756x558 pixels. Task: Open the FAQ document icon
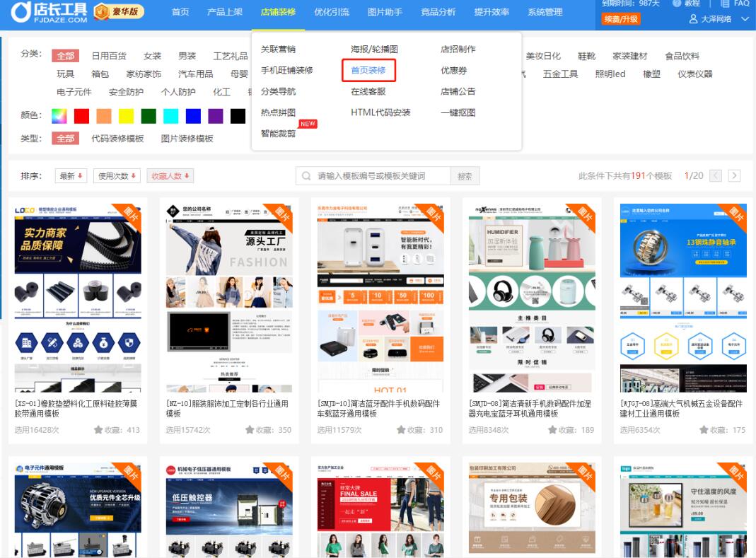(x=725, y=4)
